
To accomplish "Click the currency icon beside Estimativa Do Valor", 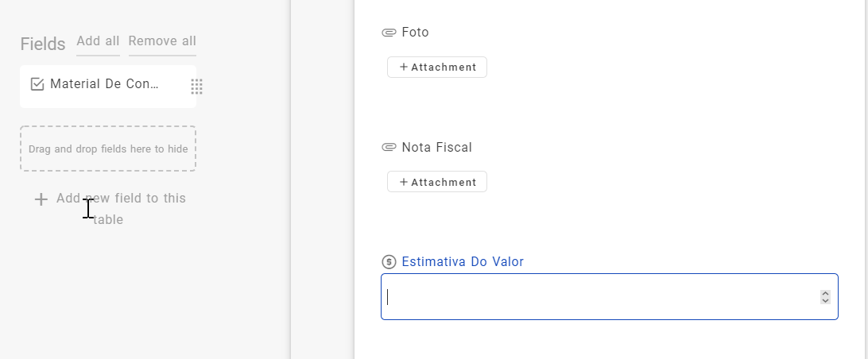I will (389, 261).
